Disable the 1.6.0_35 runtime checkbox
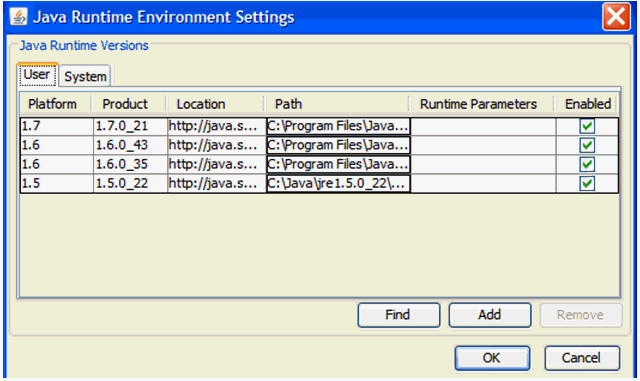 pyautogui.click(x=587, y=164)
